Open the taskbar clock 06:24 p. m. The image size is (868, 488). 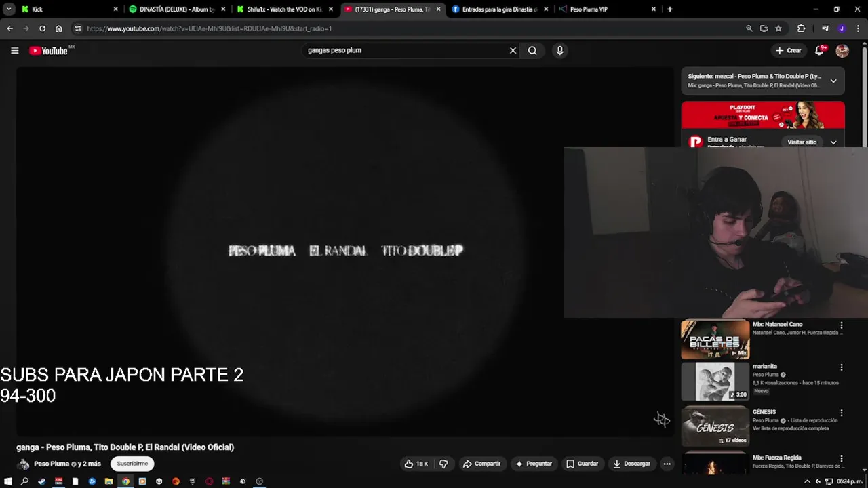pyautogui.click(x=848, y=481)
